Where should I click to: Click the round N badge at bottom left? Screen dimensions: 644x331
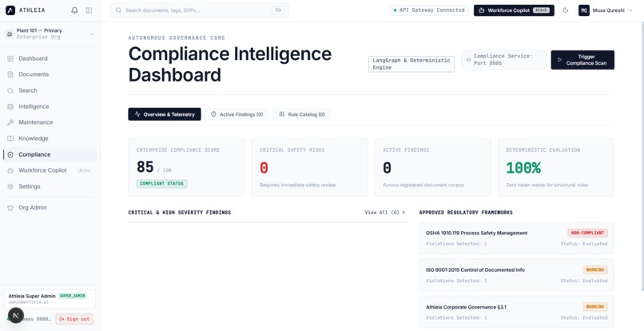(16, 315)
